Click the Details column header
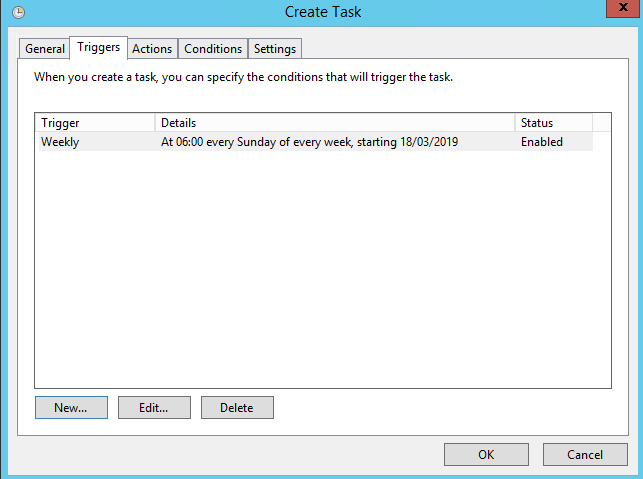The image size is (643, 479). pos(335,122)
